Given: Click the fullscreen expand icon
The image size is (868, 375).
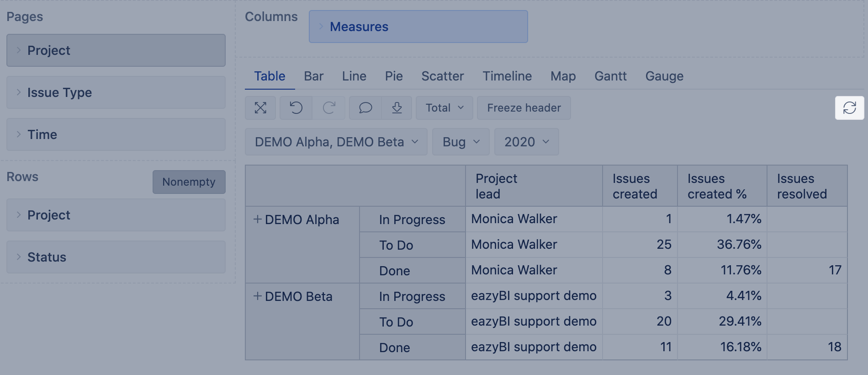Looking at the screenshot, I should click(x=260, y=108).
